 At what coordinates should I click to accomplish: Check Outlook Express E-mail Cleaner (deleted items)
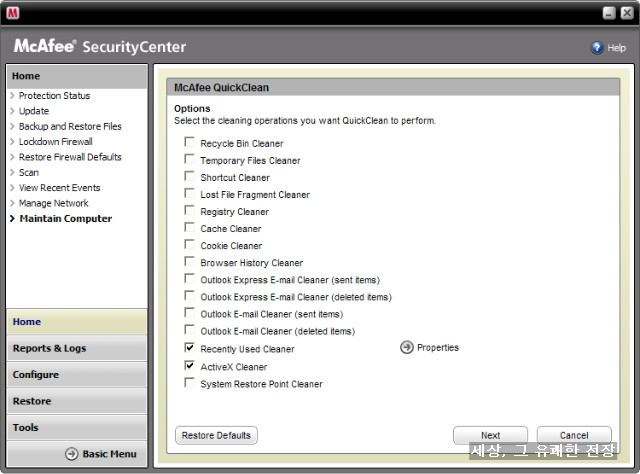pyautogui.click(x=189, y=295)
